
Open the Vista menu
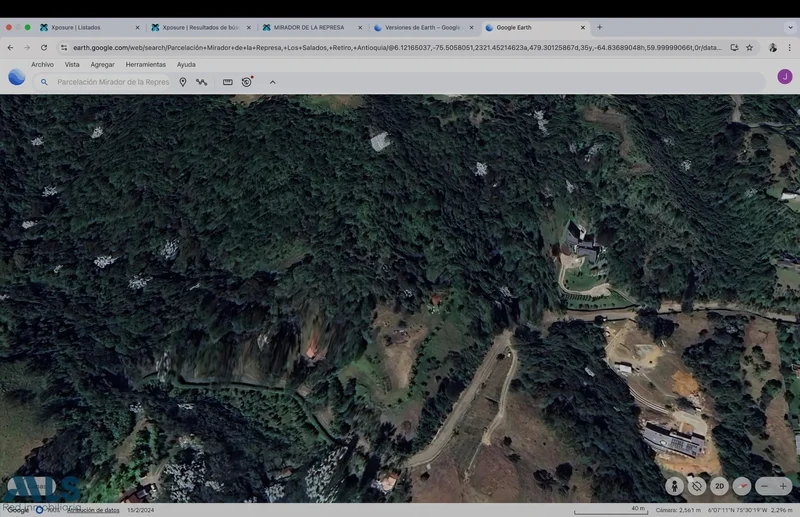pyautogui.click(x=72, y=64)
